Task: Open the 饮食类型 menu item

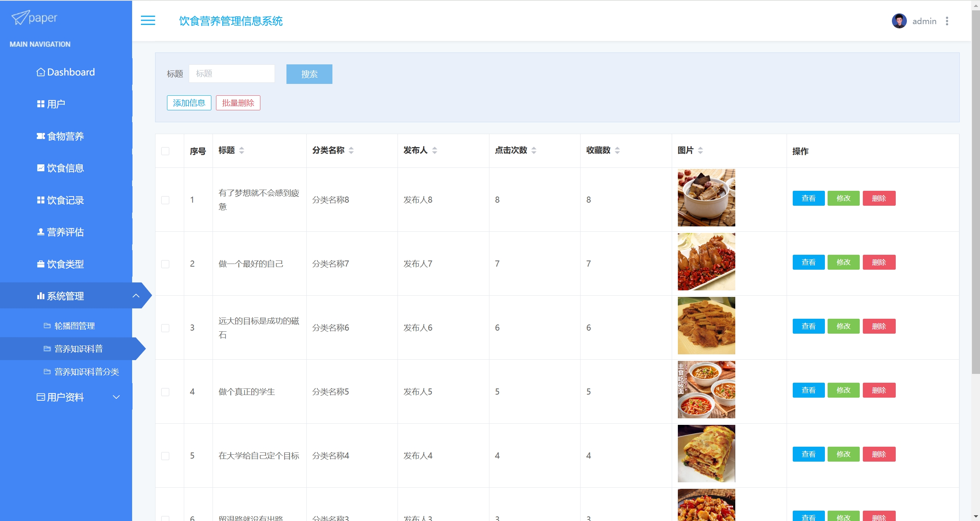Action: (66, 264)
